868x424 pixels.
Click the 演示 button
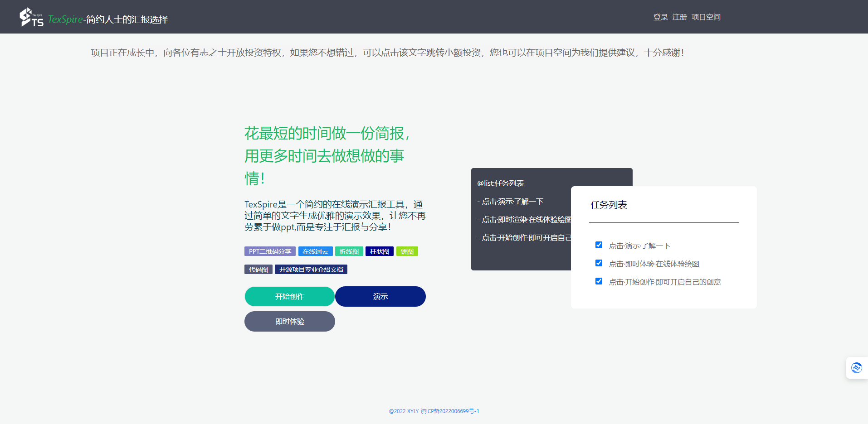tap(380, 296)
